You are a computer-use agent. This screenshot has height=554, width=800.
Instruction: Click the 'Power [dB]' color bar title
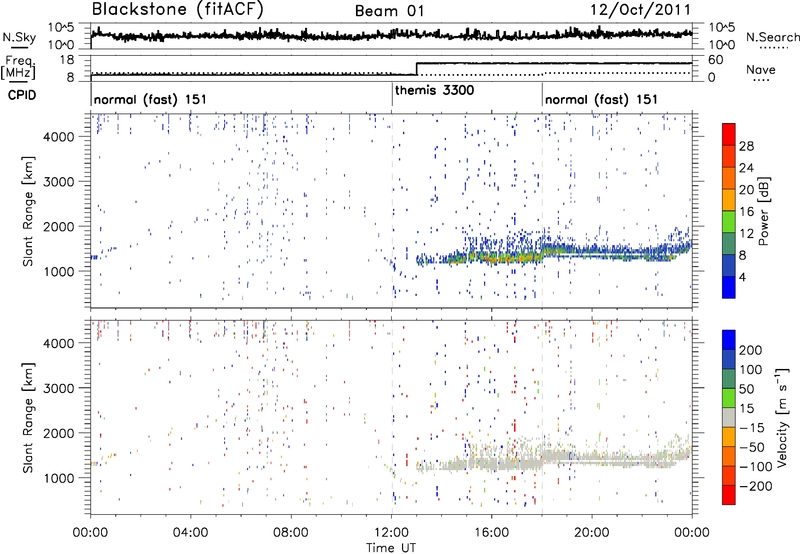(764, 211)
